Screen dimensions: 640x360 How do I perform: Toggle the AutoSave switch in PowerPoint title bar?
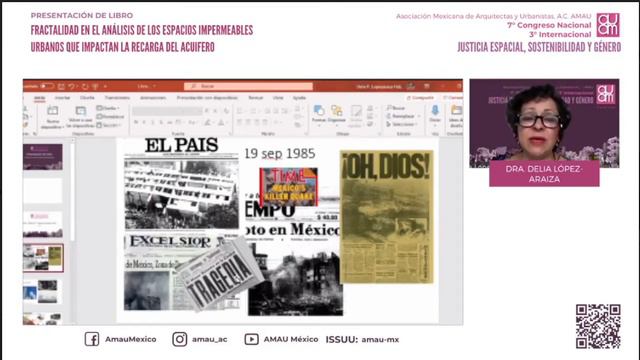tap(47, 86)
